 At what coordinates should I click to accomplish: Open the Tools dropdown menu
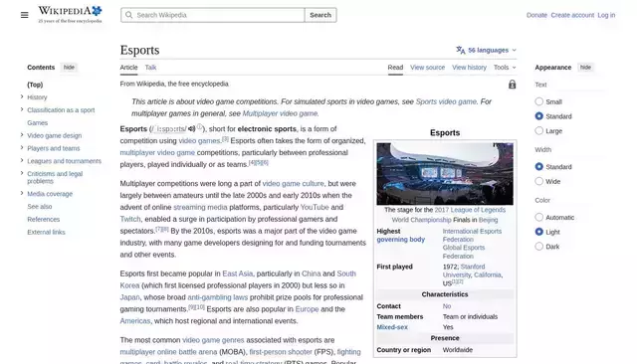(x=505, y=68)
